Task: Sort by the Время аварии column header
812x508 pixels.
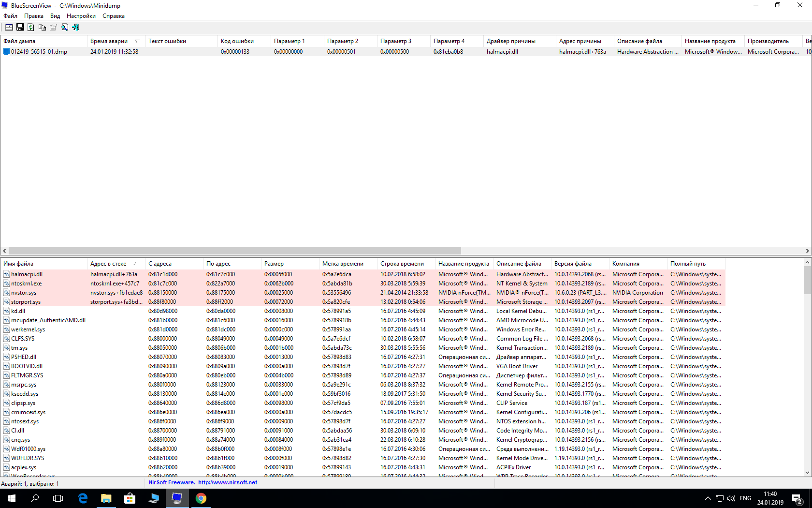Action: (x=116, y=41)
